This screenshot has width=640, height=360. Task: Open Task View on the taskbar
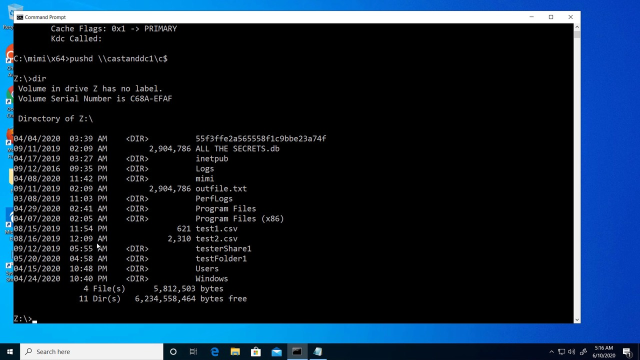[x=193, y=351]
